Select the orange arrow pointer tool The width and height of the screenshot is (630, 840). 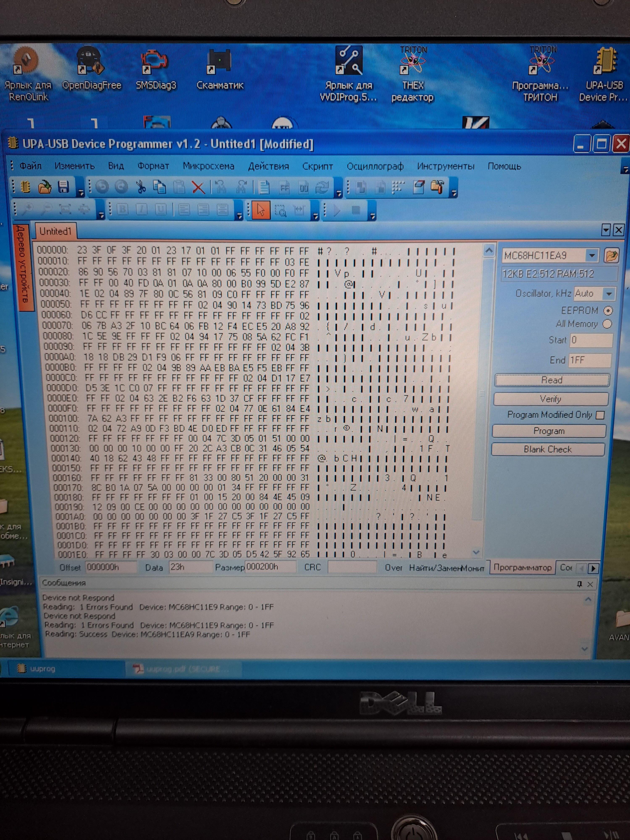tap(261, 210)
